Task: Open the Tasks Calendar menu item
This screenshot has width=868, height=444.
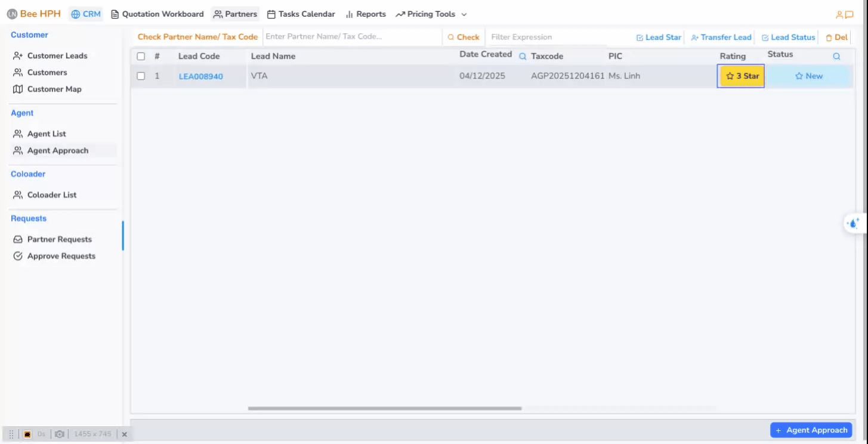Action: pos(301,14)
